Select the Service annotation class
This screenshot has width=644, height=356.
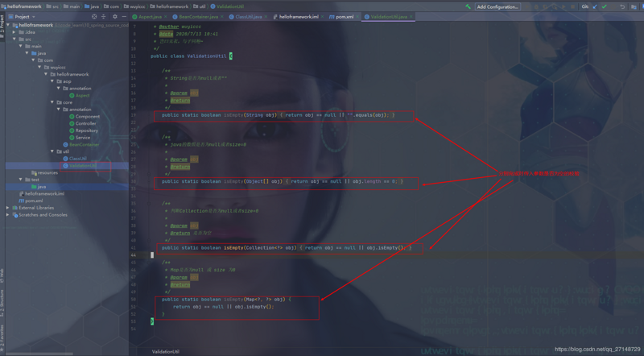coord(80,137)
